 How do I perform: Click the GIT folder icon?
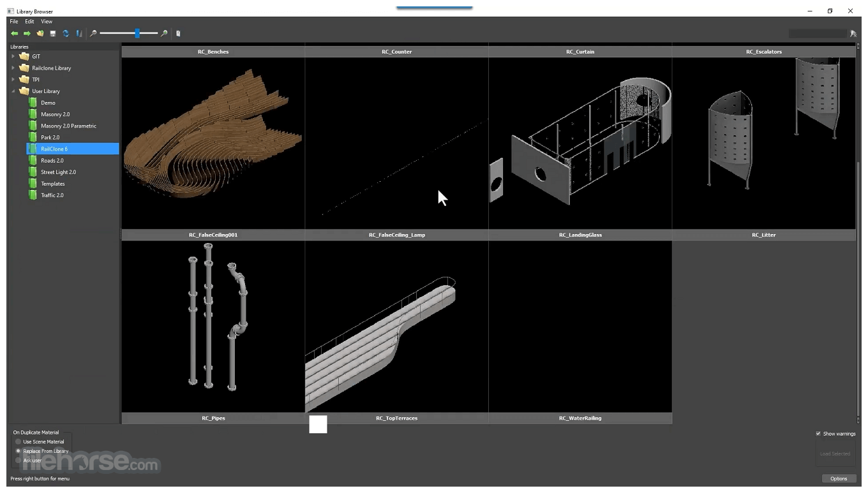point(24,56)
